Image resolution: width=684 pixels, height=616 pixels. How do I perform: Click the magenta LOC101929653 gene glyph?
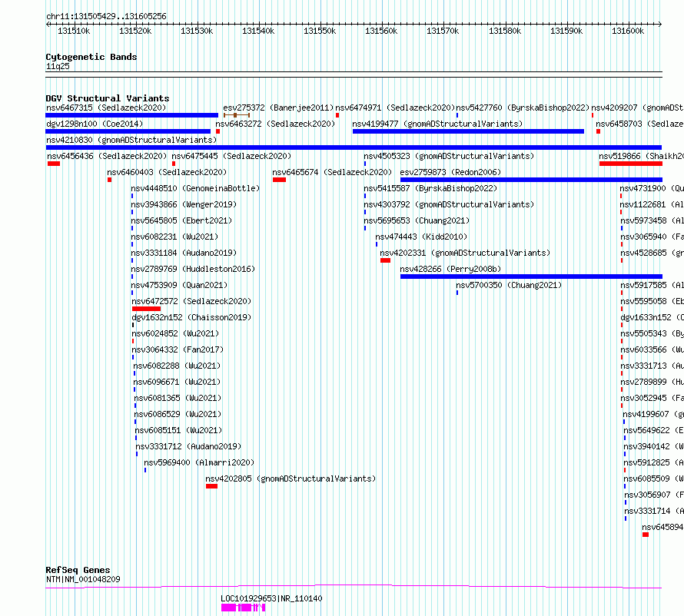(x=243, y=608)
